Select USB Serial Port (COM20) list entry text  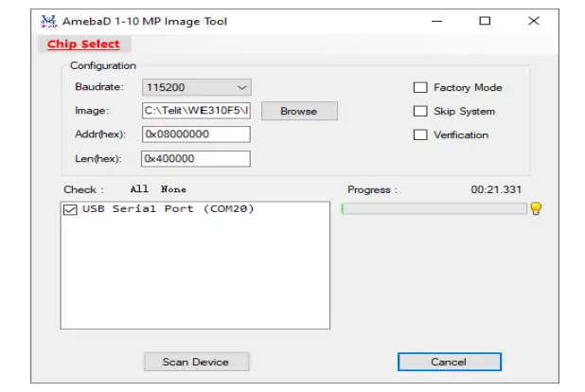[x=168, y=208]
